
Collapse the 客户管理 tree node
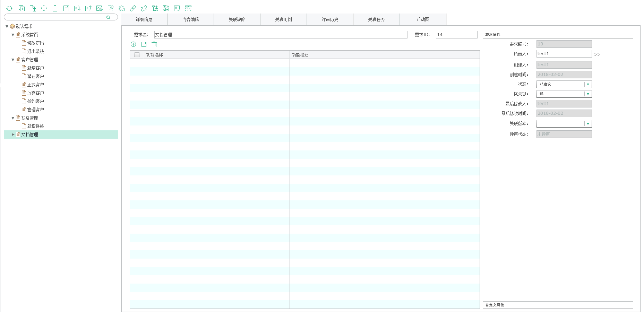[13, 60]
